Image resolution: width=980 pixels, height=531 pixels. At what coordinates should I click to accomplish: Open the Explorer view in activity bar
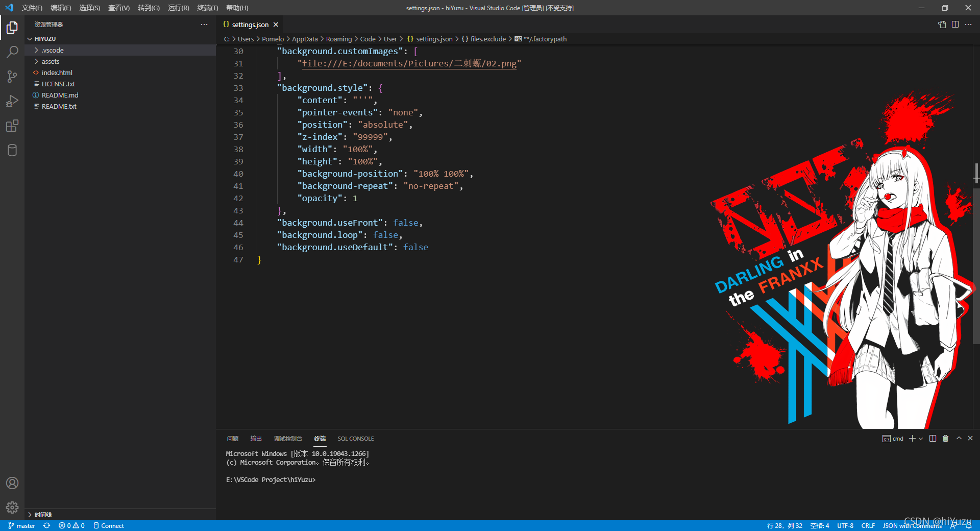point(12,28)
